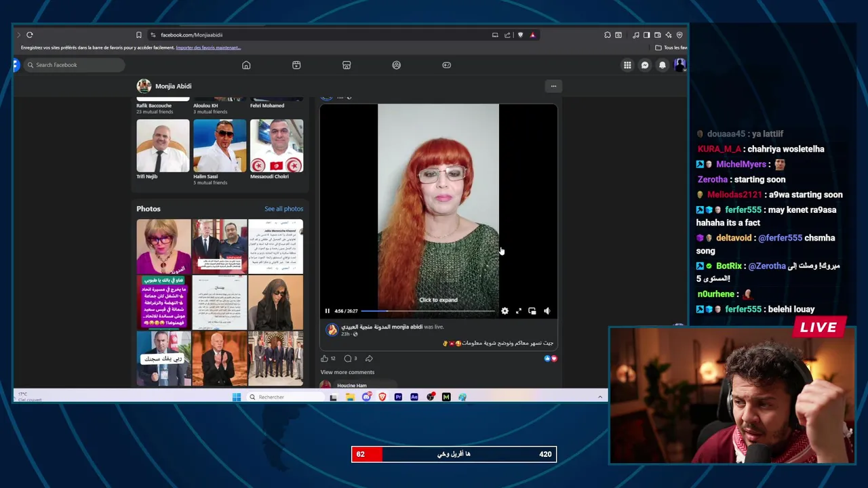Open the three-dot profile options menu
The height and width of the screenshot is (488, 868).
click(x=553, y=86)
